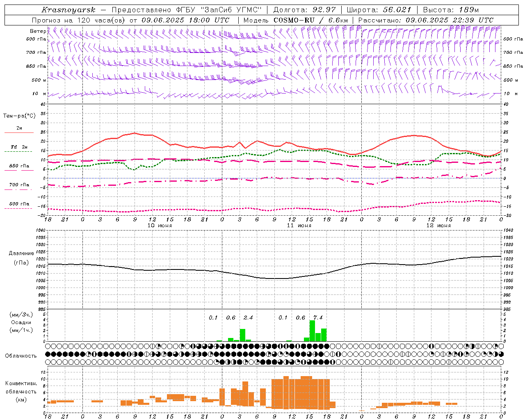Click the Ветер panel label

38,31
